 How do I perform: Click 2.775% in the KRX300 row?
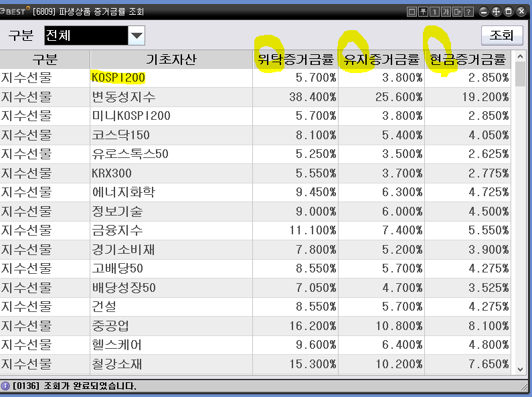pos(489,173)
